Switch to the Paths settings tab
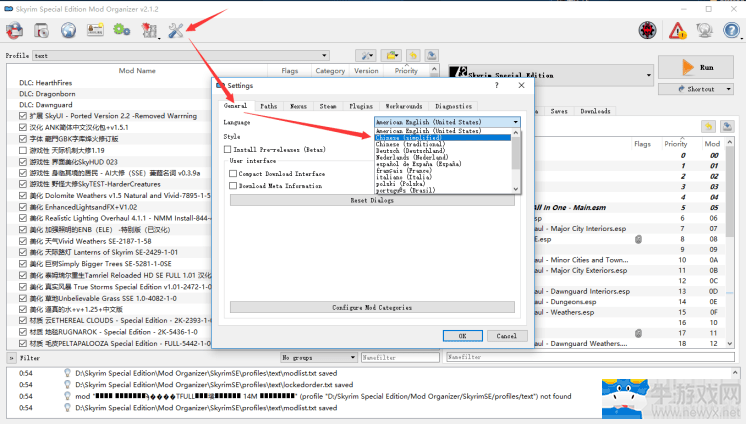Image resolution: width=746 pixels, height=424 pixels. click(268, 106)
